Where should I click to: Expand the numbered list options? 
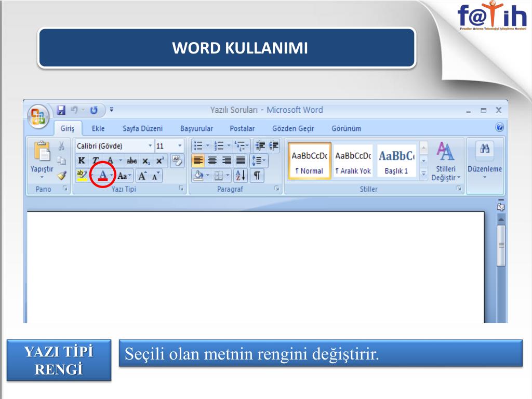click(x=229, y=146)
